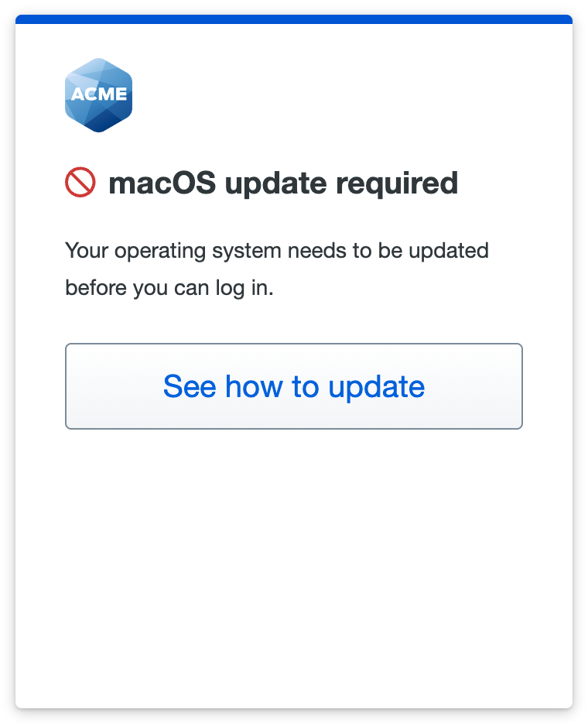Select the operating system warning message

tap(276, 251)
